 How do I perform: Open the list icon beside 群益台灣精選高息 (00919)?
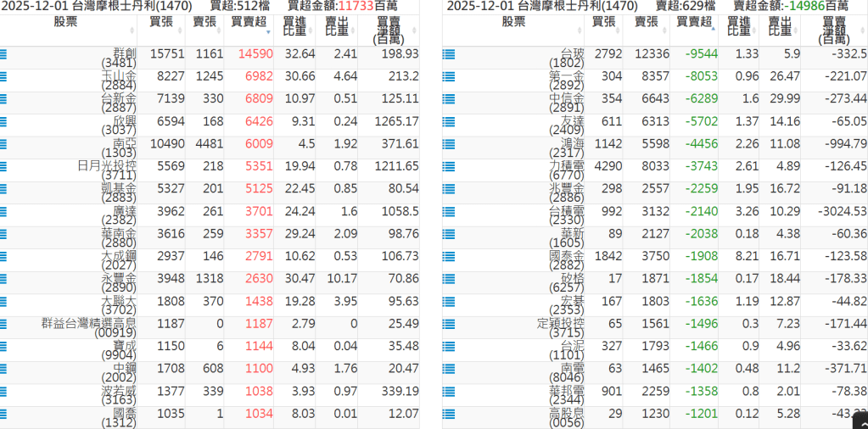pos(4,323)
